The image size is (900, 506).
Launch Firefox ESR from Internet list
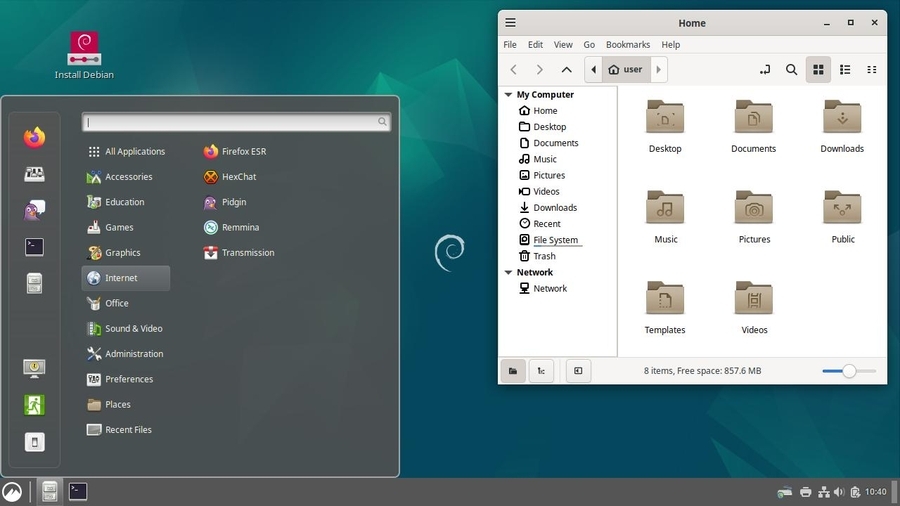coord(235,151)
